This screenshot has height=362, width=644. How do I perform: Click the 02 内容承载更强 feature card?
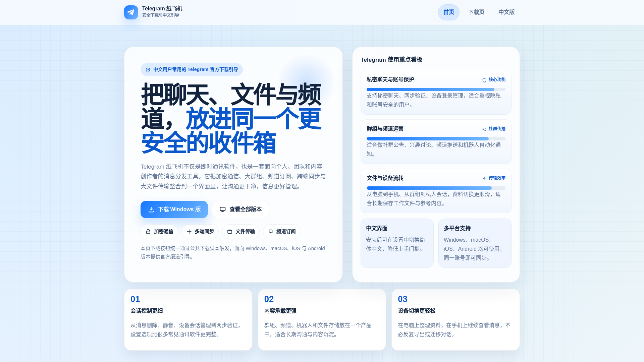click(x=322, y=320)
